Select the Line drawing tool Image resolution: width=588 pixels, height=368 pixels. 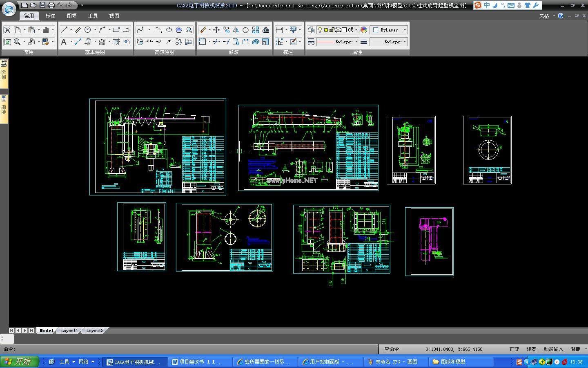click(x=64, y=30)
